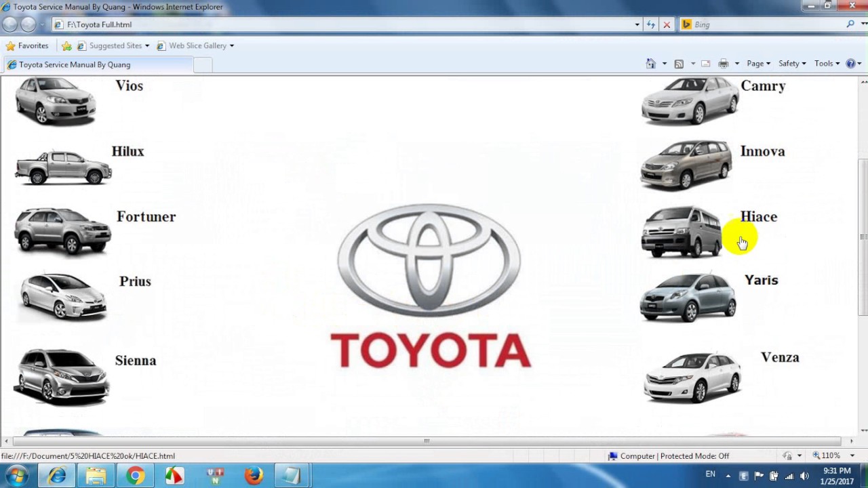The height and width of the screenshot is (488, 868).
Task: Click the Help question mark icon
Action: click(850, 64)
